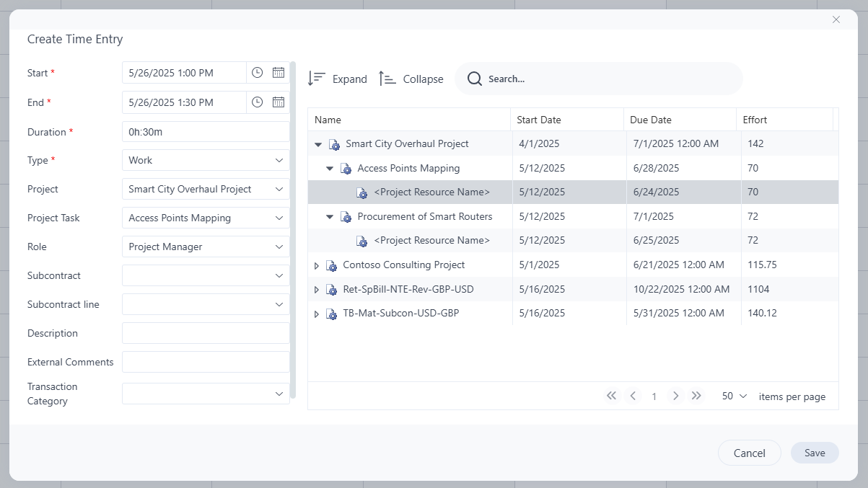The width and height of the screenshot is (868, 488).
Task: Jump to last page using double-chevron icon
Action: click(x=696, y=396)
